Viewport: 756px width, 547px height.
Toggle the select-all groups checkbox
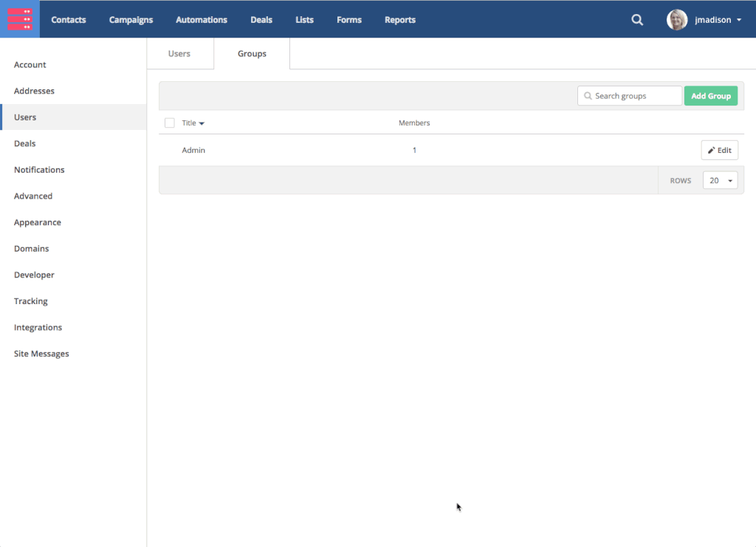pyautogui.click(x=170, y=123)
